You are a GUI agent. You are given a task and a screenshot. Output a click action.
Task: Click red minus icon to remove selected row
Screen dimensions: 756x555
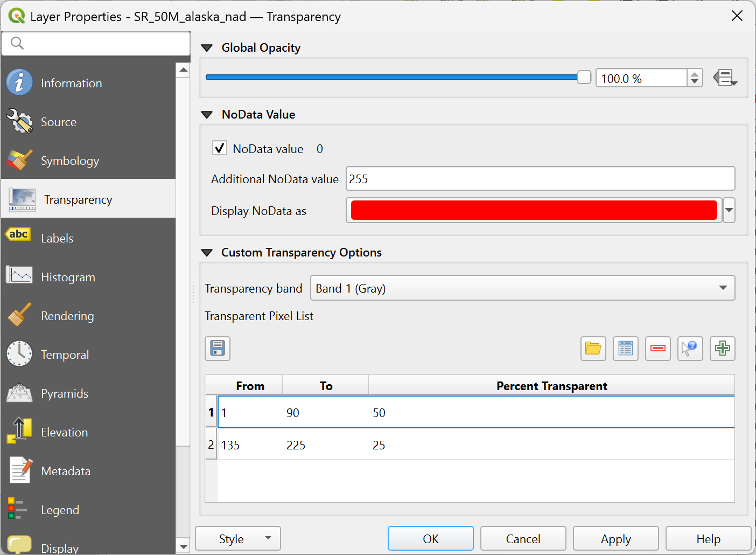(x=657, y=349)
